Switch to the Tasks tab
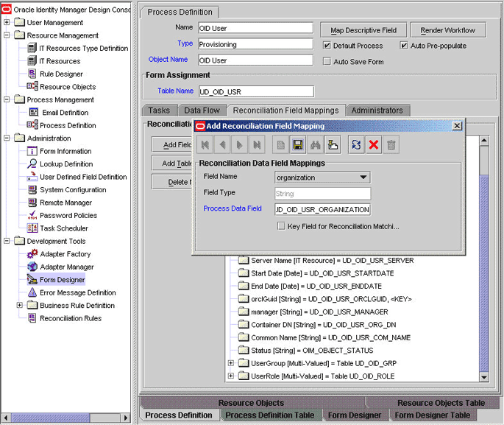The height and width of the screenshot is (425, 504). pos(160,110)
